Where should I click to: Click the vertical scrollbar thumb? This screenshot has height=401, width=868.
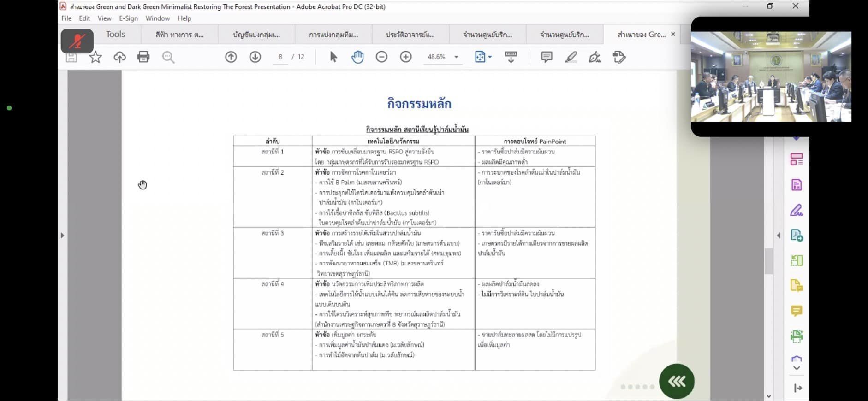[768, 261]
